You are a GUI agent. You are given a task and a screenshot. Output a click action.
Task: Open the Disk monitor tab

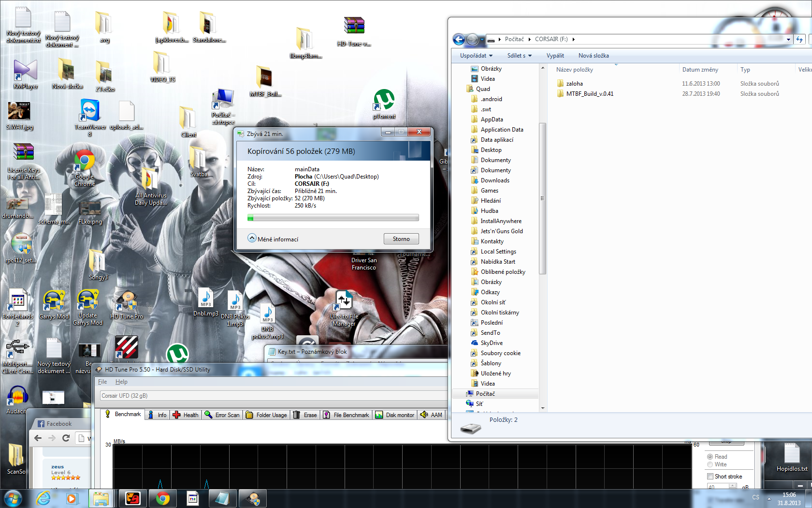point(395,415)
